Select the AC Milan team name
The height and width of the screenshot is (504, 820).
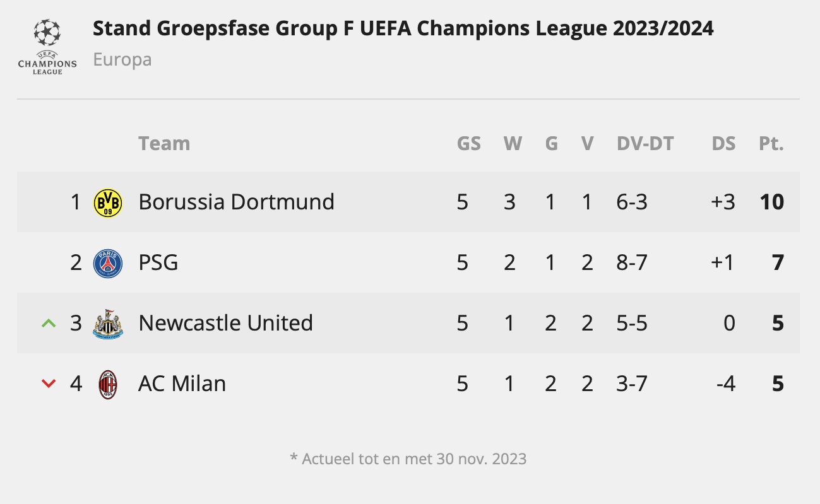point(182,384)
